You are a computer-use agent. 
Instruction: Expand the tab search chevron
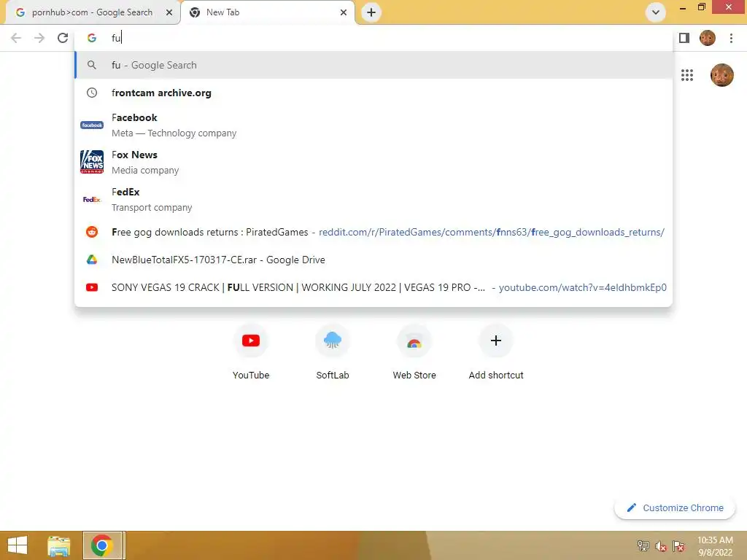656,12
